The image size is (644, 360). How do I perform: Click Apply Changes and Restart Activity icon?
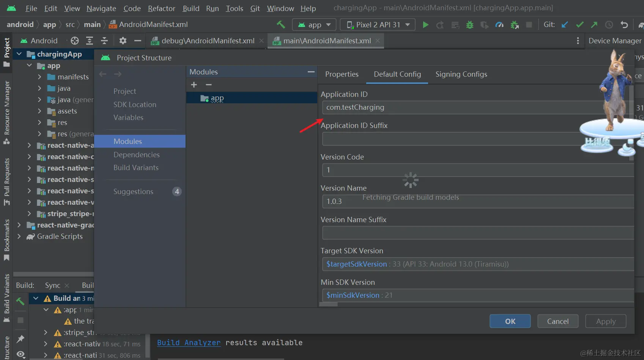[440, 25]
